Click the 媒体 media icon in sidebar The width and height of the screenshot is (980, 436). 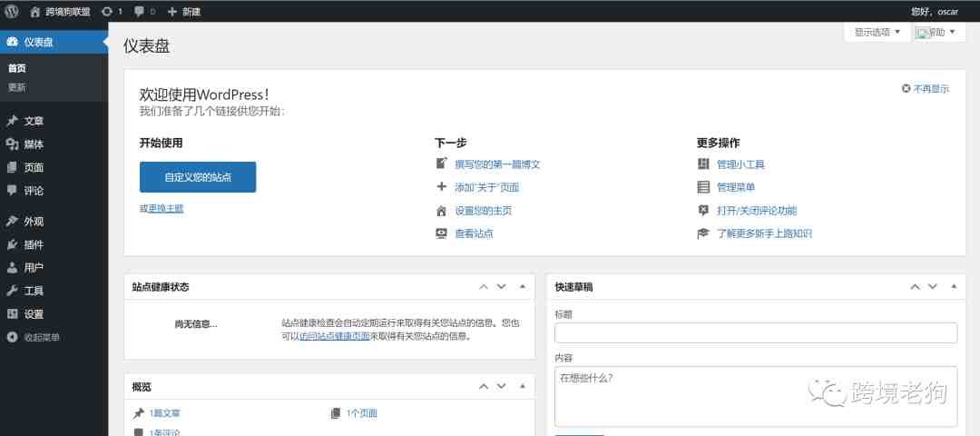pos(12,144)
